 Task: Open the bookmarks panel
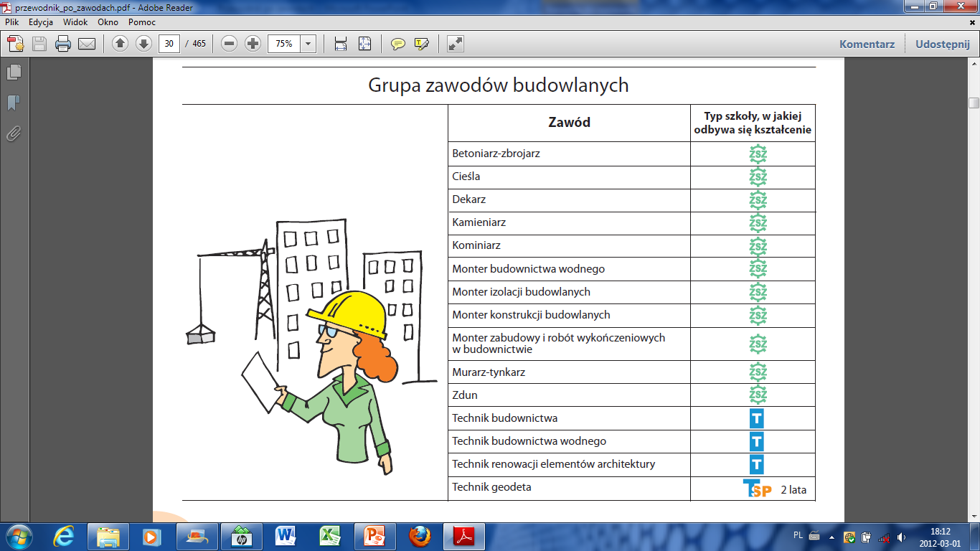[x=14, y=103]
